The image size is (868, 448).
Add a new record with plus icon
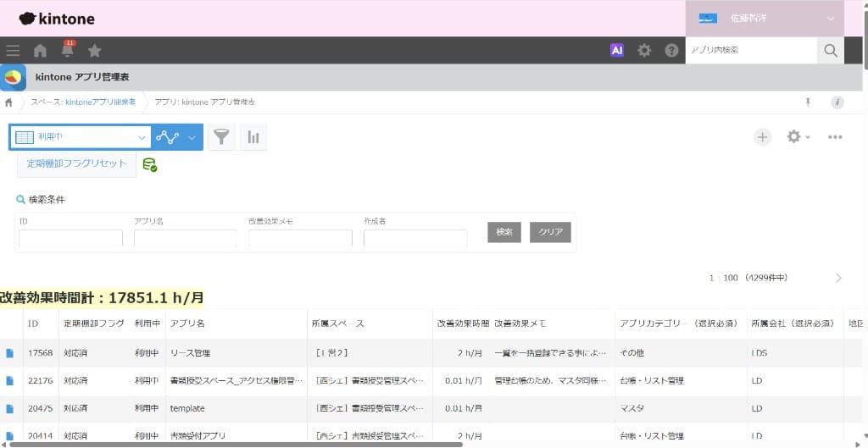point(762,136)
